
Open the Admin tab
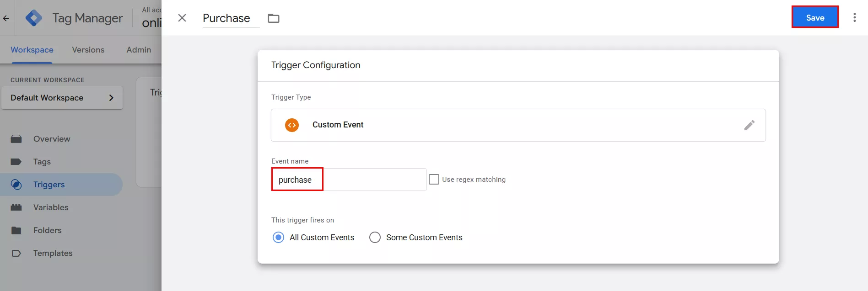[x=139, y=50]
